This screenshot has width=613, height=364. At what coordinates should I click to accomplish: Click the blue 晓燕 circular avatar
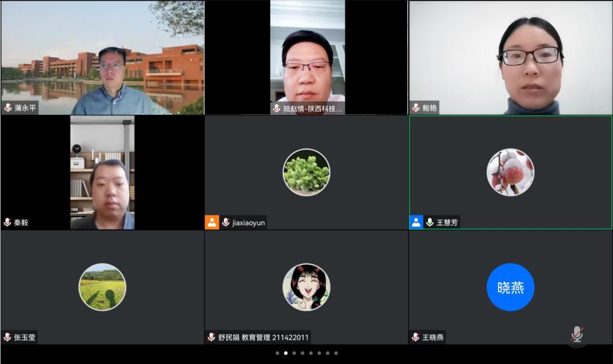(x=510, y=287)
